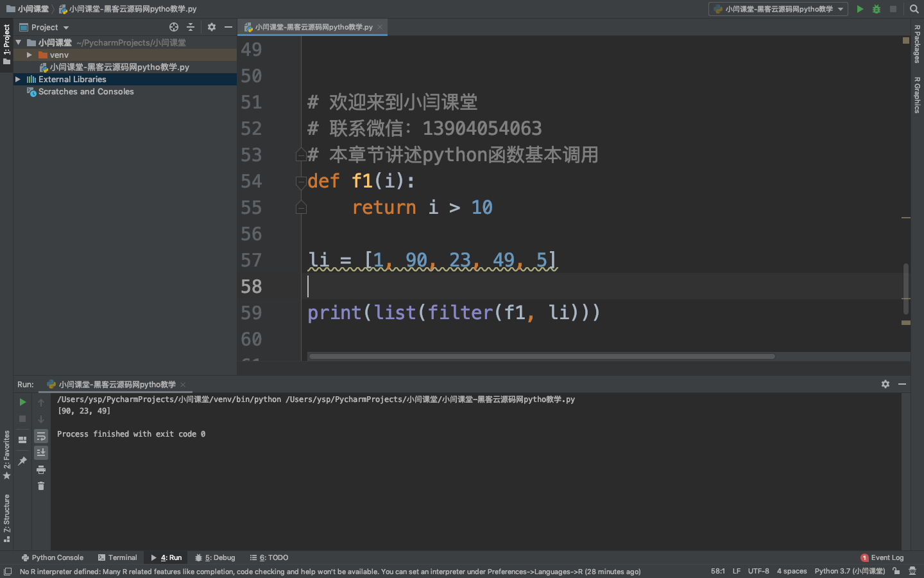This screenshot has height=578, width=924.
Task: Click the inspection status indicator atop the editor
Action: (x=906, y=40)
